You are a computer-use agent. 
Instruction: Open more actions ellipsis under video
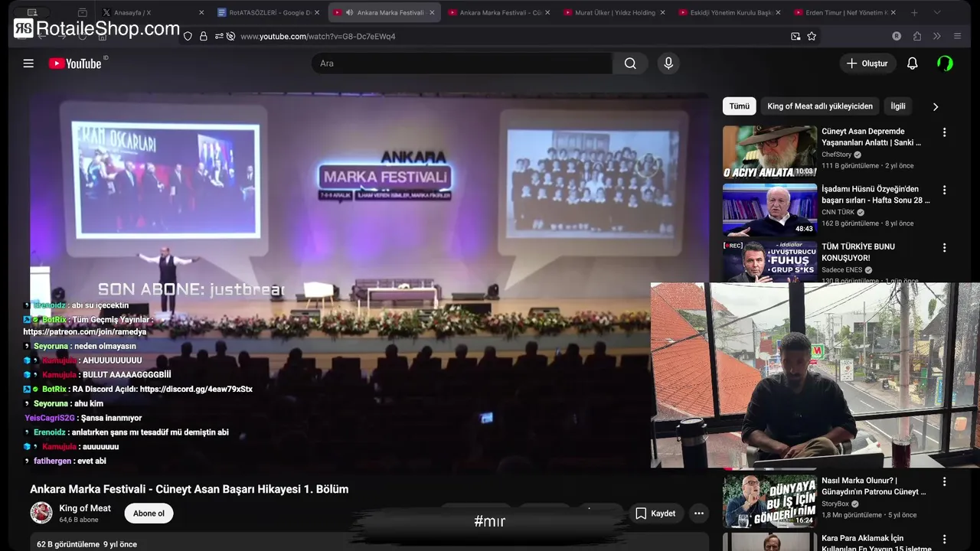pyautogui.click(x=698, y=514)
